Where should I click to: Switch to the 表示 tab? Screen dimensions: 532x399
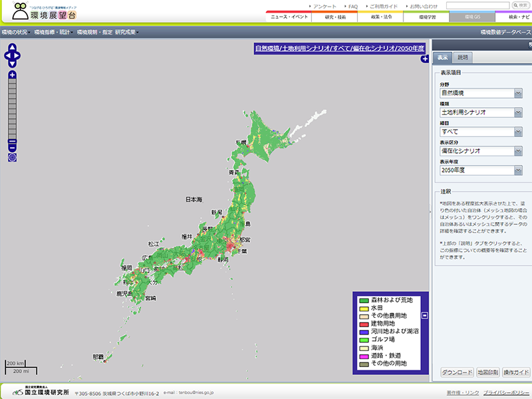tap(442, 58)
